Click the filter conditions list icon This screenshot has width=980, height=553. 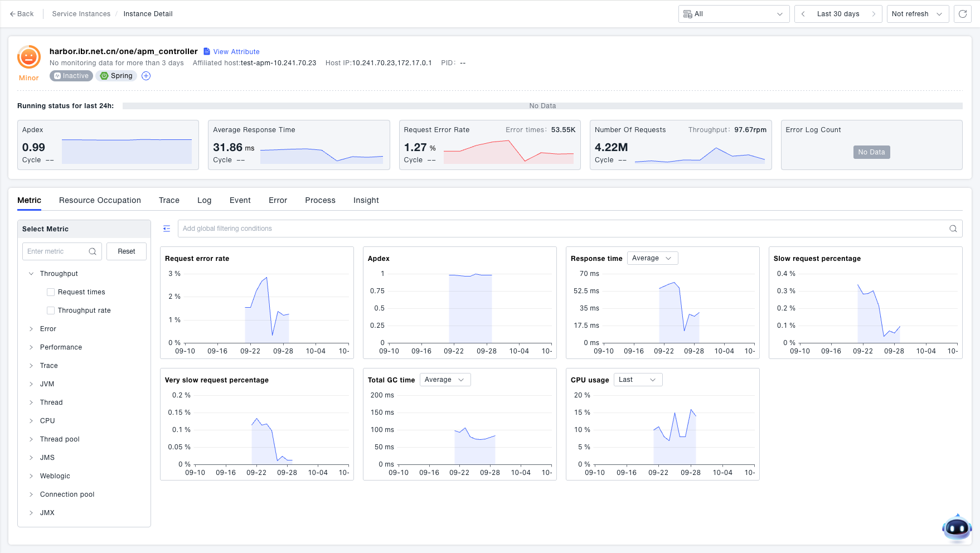pyautogui.click(x=167, y=229)
